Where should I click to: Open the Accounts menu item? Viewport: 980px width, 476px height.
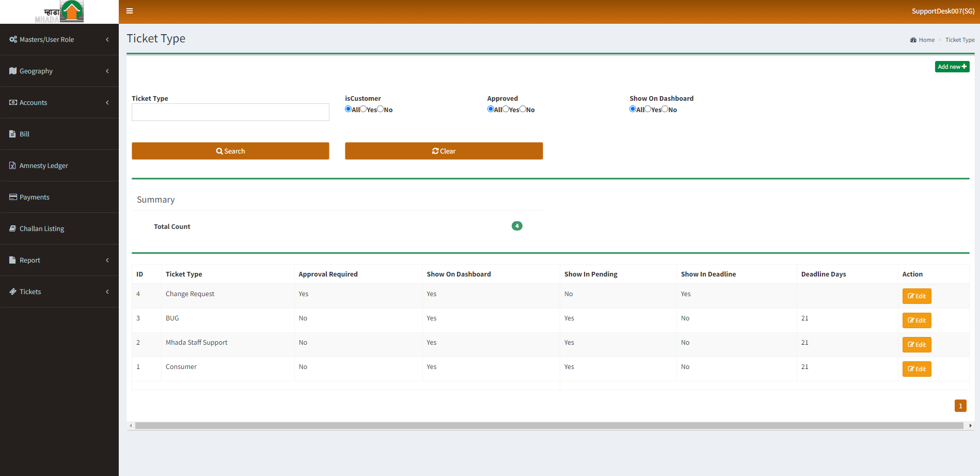[x=33, y=102]
